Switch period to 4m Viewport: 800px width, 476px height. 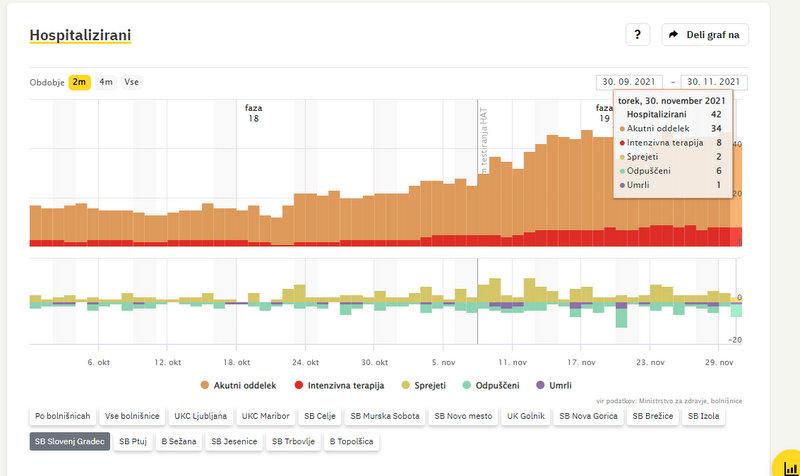point(106,82)
